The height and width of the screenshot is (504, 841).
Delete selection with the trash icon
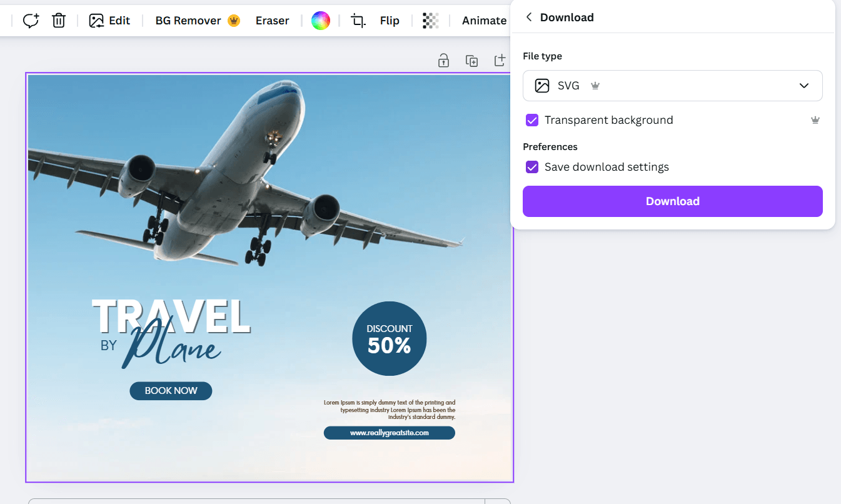pos(59,21)
